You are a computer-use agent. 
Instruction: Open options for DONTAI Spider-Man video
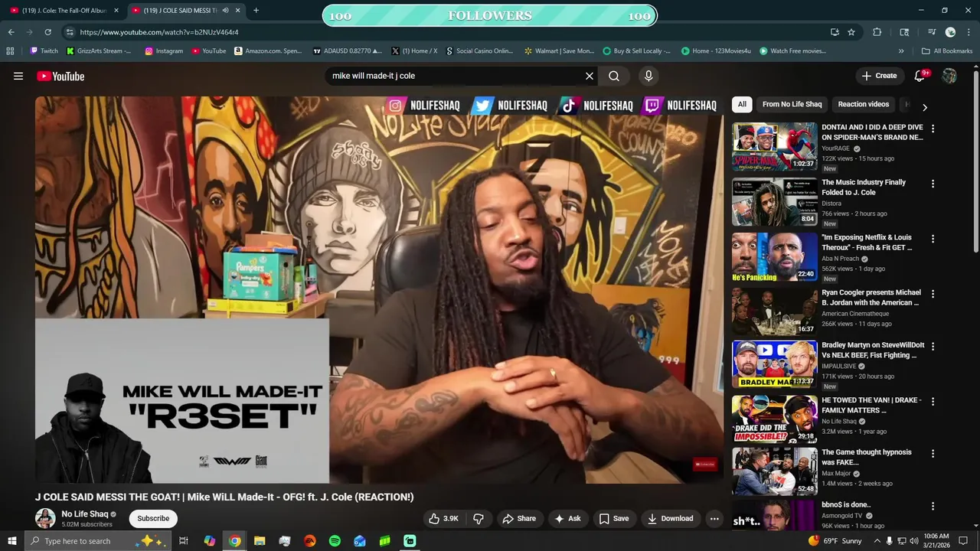click(933, 129)
